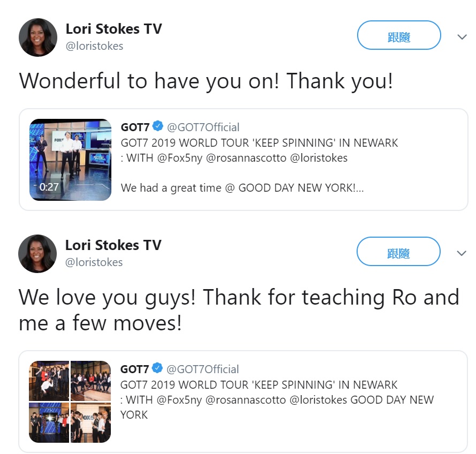Click @rosannascotto mention in second quoted tweet
This screenshot has height=454, width=476.
tap(246, 400)
